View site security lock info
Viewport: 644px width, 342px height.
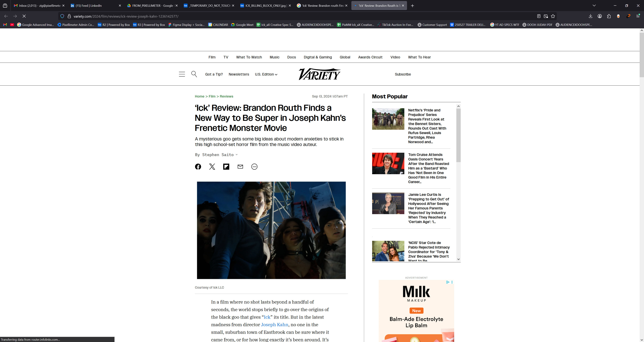[x=69, y=16]
